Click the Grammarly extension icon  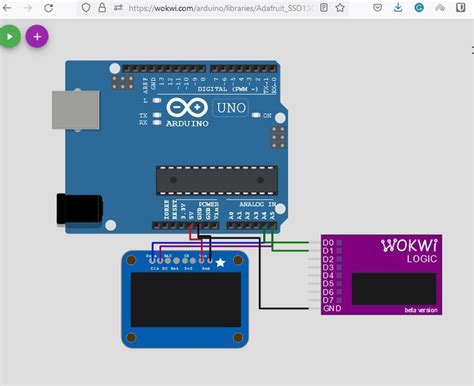click(x=419, y=8)
